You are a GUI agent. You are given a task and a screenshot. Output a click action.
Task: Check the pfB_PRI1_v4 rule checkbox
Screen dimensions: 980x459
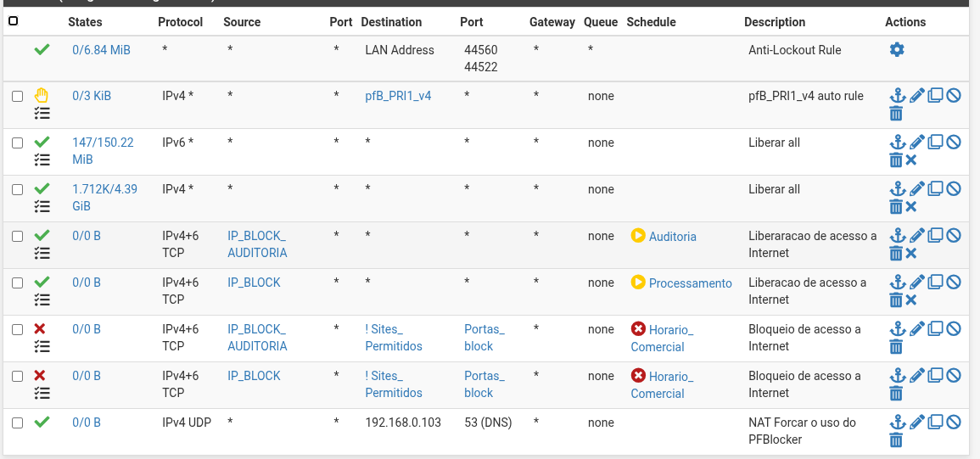[17, 96]
